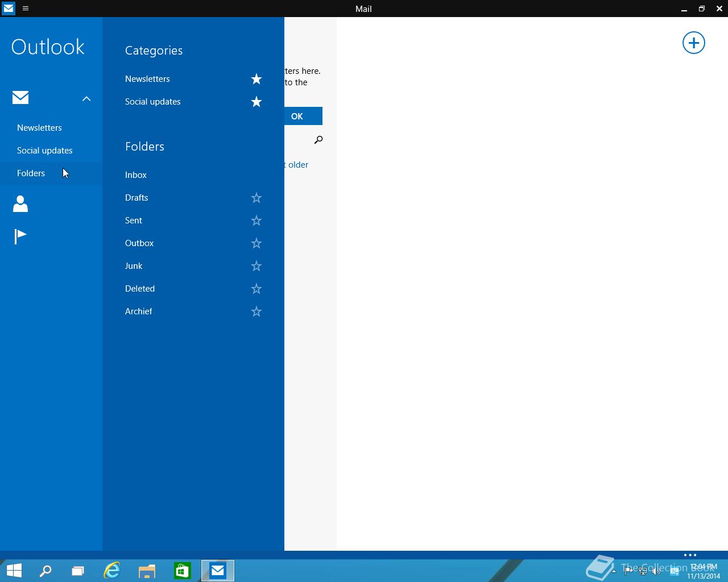The image size is (728, 582).
Task: Select Social updates in the left sidebar
Action: point(45,151)
